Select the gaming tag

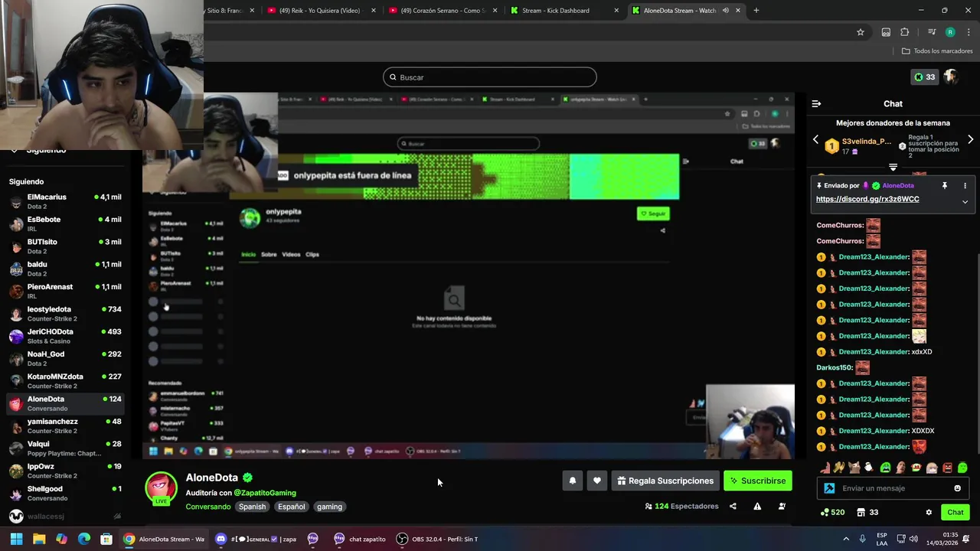tap(329, 507)
